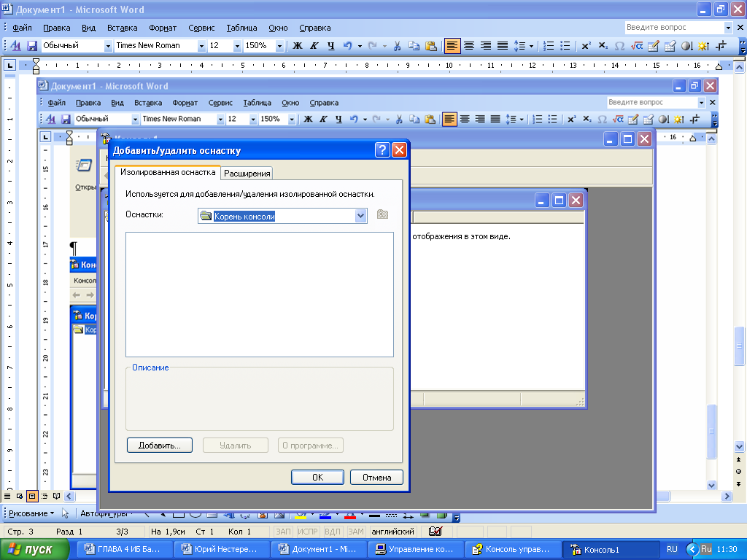
Task: Switch to normal view icon at bottom-left
Action: point(7,496)
